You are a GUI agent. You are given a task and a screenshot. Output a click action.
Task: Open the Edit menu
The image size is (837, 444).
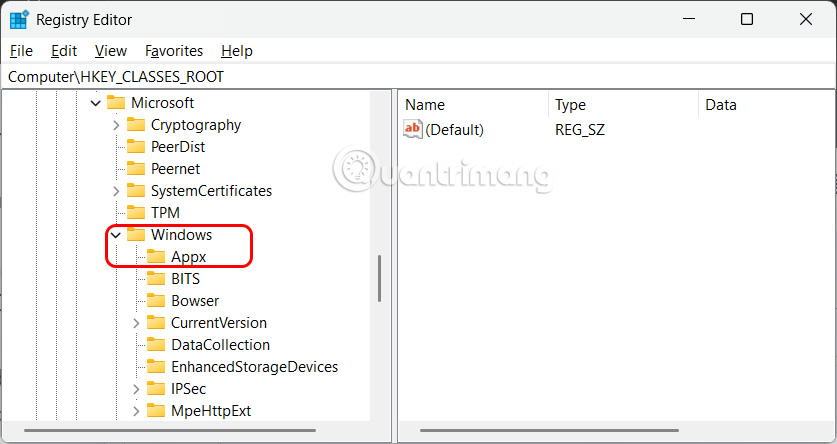point(64,51)
